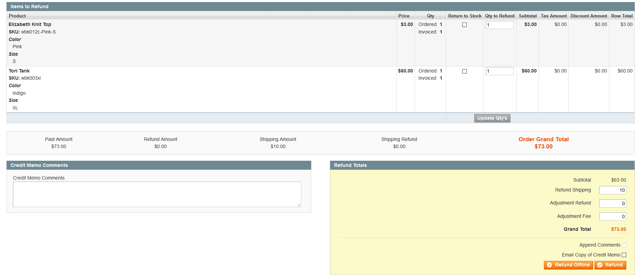Check Return to Stock for Elizabeth Knit Top
This screenshot has width=644, height=277.
pyautogui.click(x=464, y=25)
